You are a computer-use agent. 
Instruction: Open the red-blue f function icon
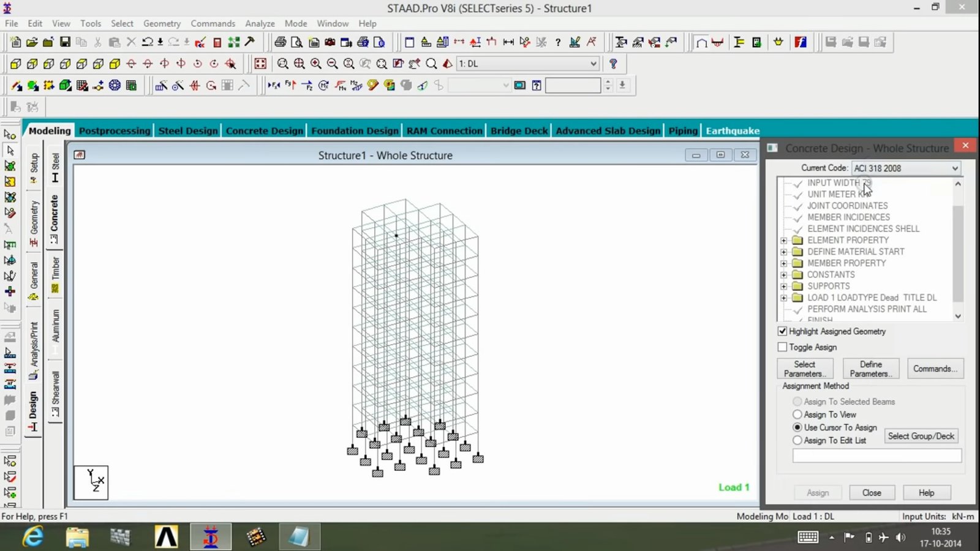point(801,42)
